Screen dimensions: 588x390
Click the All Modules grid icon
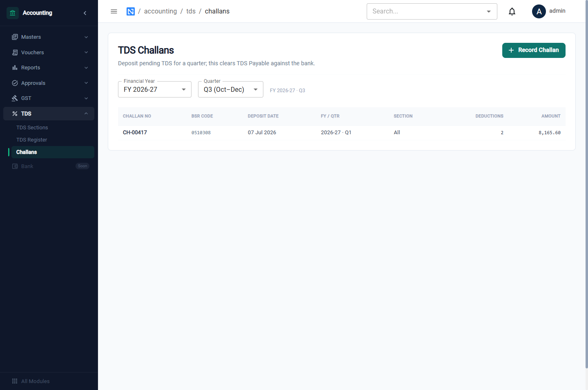click(15, 381)
